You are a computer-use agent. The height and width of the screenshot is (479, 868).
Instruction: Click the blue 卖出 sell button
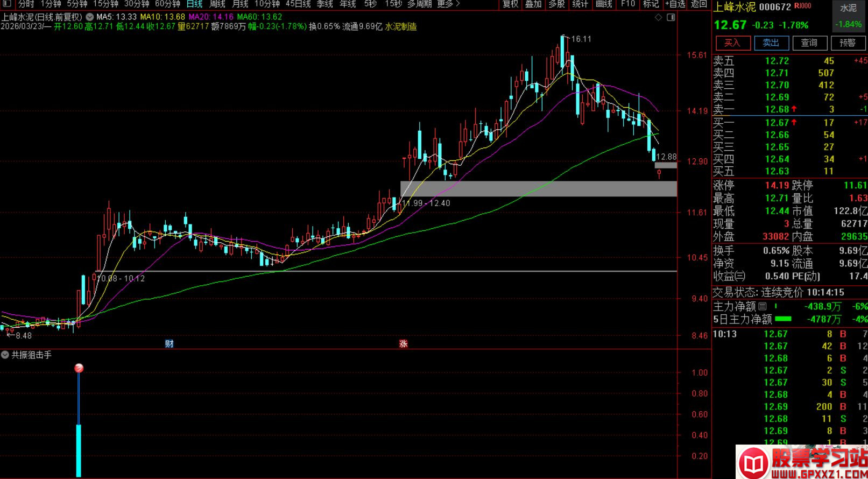[771, 43]
